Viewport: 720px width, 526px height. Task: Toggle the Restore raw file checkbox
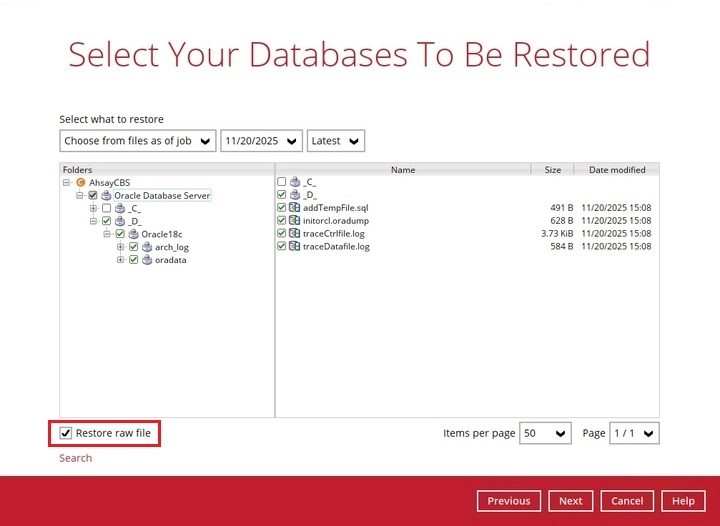click(66, 433)
